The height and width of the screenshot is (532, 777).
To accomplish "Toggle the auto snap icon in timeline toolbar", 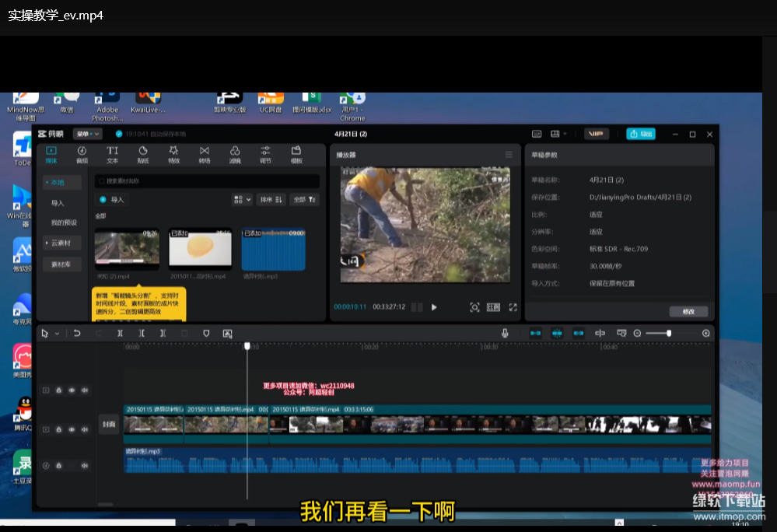I will point(557,334).
